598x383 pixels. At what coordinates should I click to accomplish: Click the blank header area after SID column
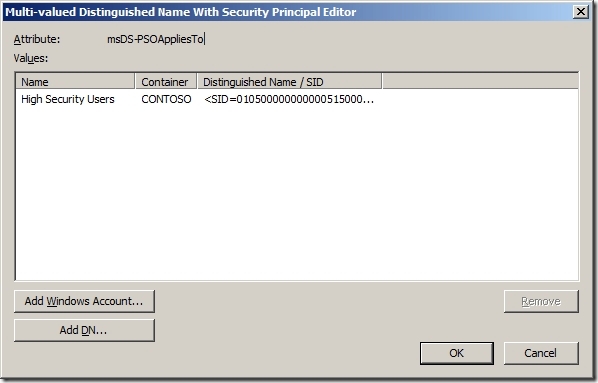tap(480, 82)
